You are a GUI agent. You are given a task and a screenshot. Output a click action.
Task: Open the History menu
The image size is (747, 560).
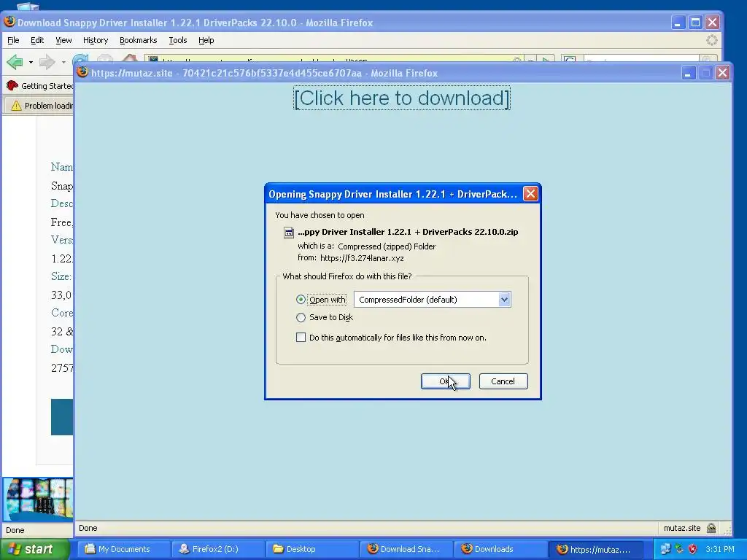(x=96, y=41)
